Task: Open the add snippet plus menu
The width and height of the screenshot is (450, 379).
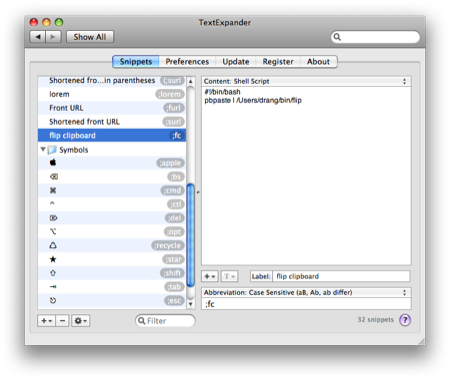Action: click(x=46, y=321)
